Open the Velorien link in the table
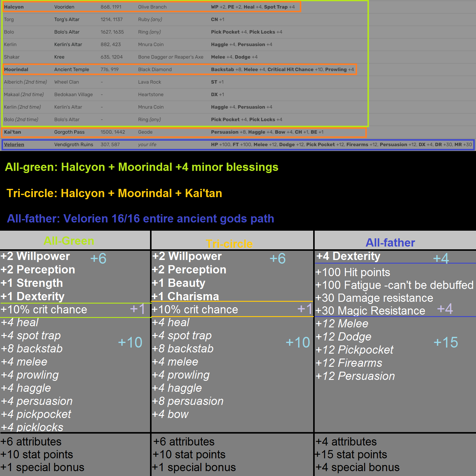 (x=14, y=145)
